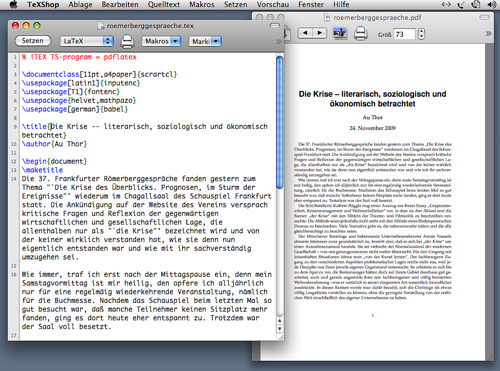Click the \usepackage{helvet,mathpazo} line
Viewport: 500px width, 371px height.
coord(79,100)
